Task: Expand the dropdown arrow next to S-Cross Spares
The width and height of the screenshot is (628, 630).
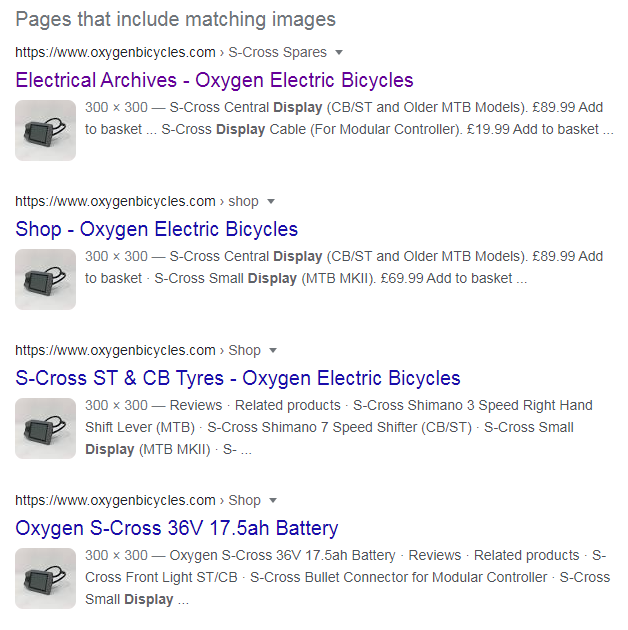Action: [x=339, y=52]
